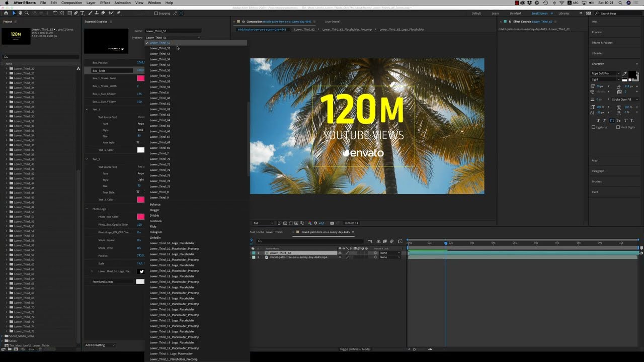This screenshot has width=644, height=362.
Task: Open the Add Formatting dropdown
Action: 100,345
